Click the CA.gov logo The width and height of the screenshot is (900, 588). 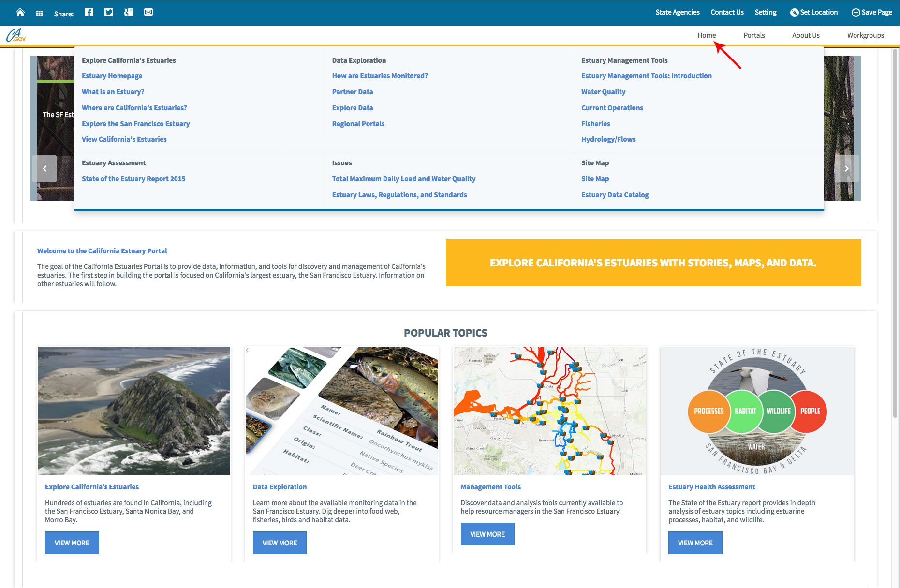tap(16, 35)
